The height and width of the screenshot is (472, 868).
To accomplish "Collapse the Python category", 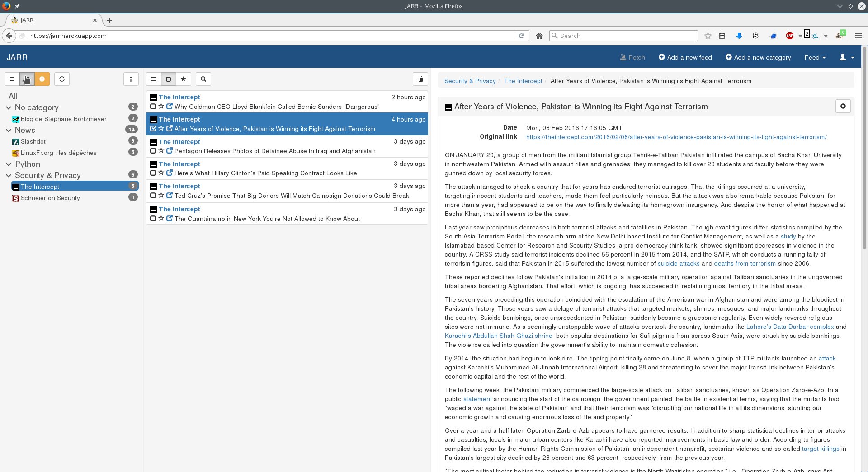I will coord(9,164).
